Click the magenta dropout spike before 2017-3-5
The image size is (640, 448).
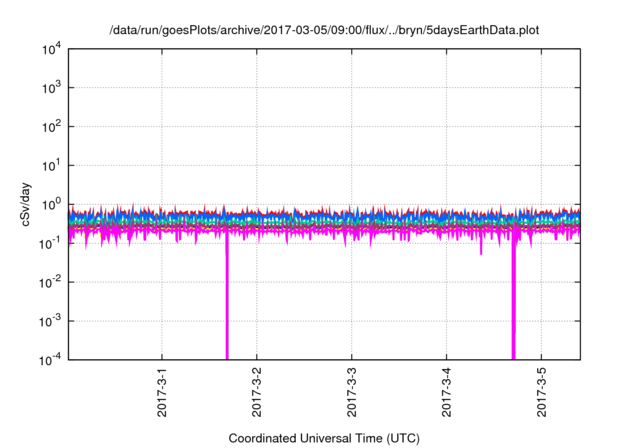tap(513, 298)
